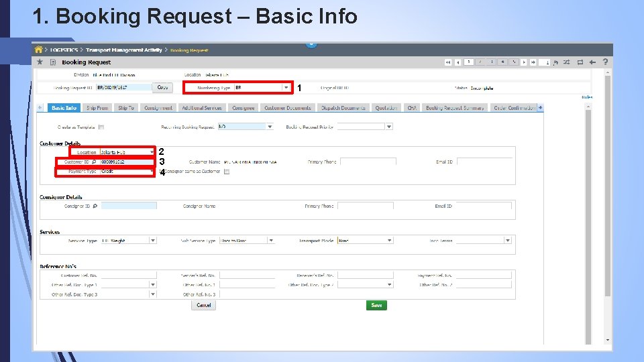
Task: Click the Cancel button
Action: pyautogui.click(x=203, y=306)
